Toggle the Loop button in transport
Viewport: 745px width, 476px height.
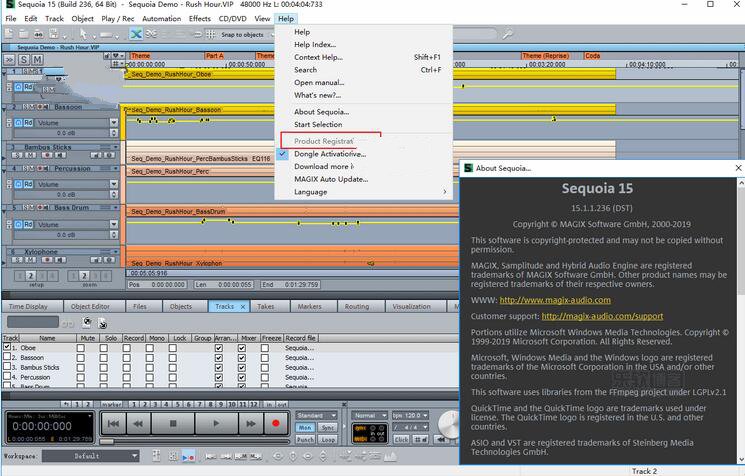pos(327,440)
